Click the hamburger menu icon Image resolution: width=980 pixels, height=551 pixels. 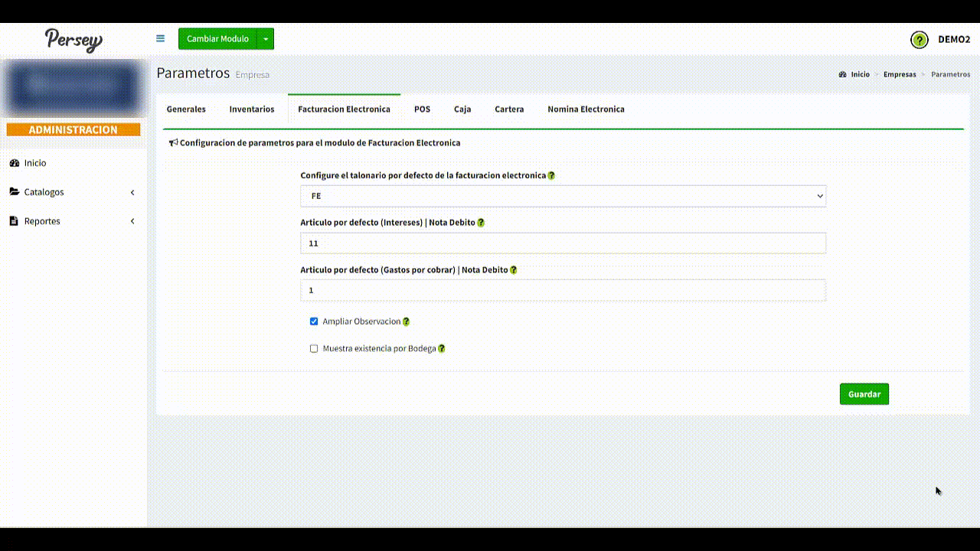(x=160, y=38)
